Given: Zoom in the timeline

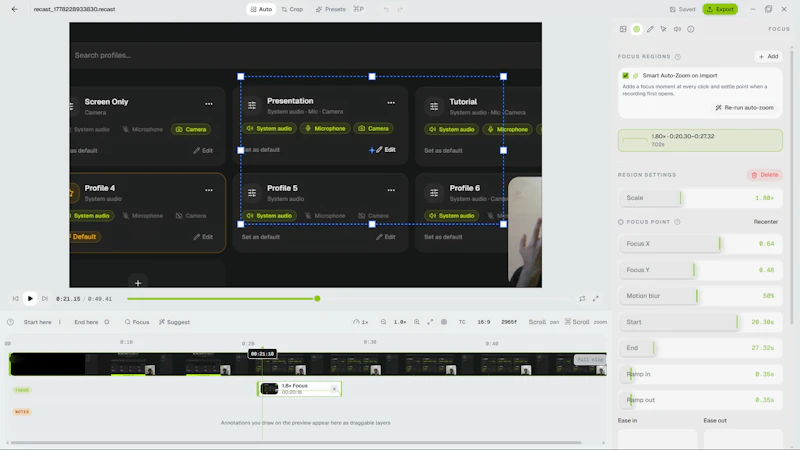Looking at the screenshot, I should click(x=417, y=322).
